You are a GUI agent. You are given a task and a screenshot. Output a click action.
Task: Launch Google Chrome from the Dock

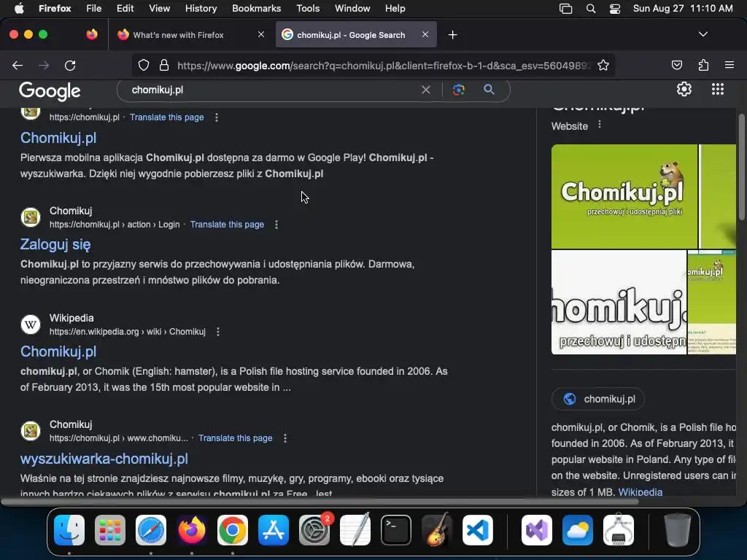click(x=233, y=530)
